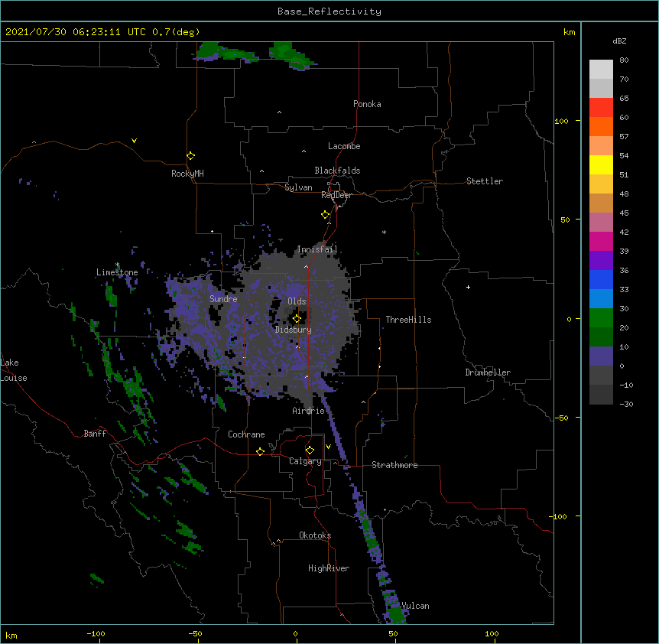659x644 pixels.
Task: Select the yellow 54 dBZ legend color
Action: pyautogui.click(x=601, y=164)
